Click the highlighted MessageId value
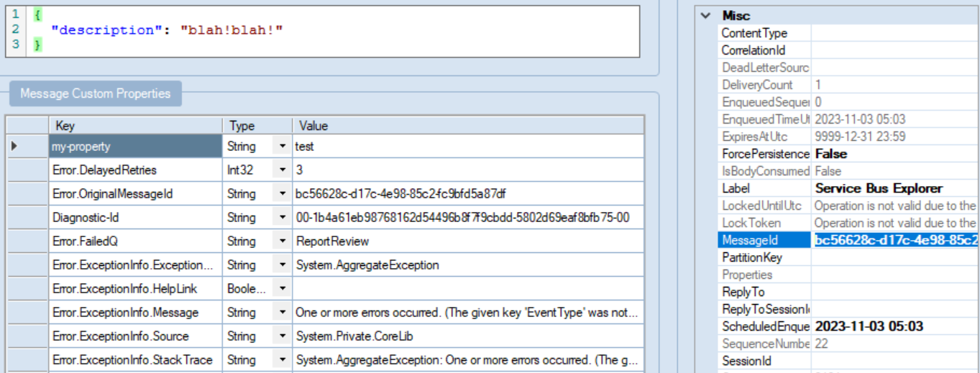The image size is (980, 373). click(895, 240)
